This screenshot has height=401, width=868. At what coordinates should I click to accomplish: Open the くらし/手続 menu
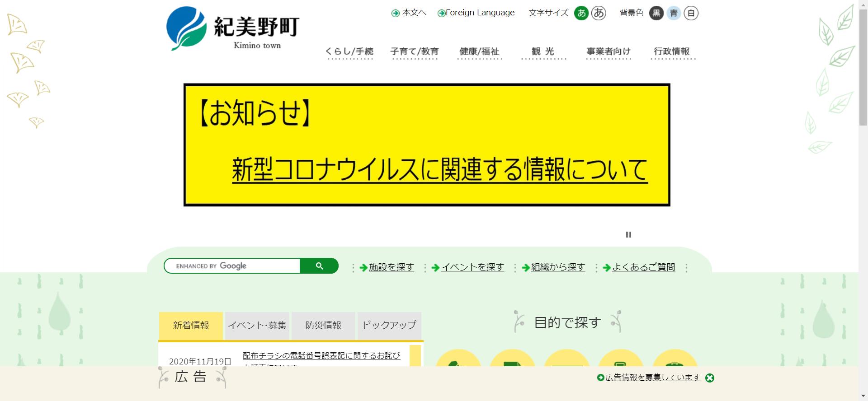(x=349, y=52)
